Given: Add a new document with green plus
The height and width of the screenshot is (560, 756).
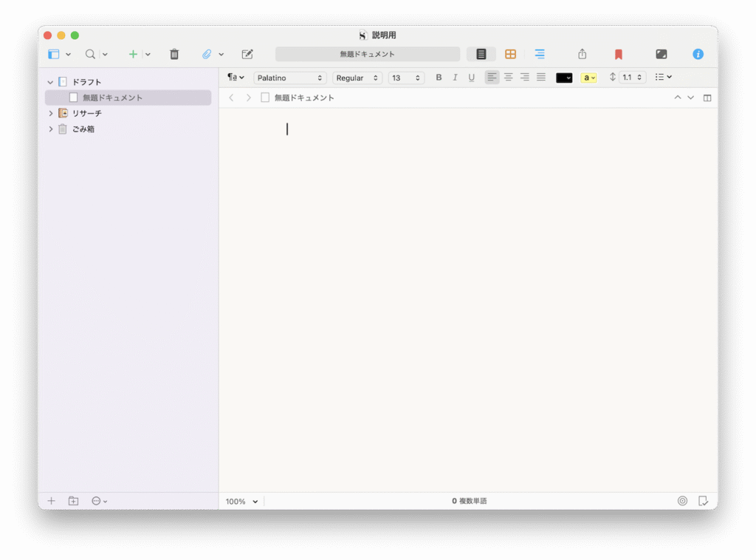Looking at the screenshot, I should coord(133,54).
